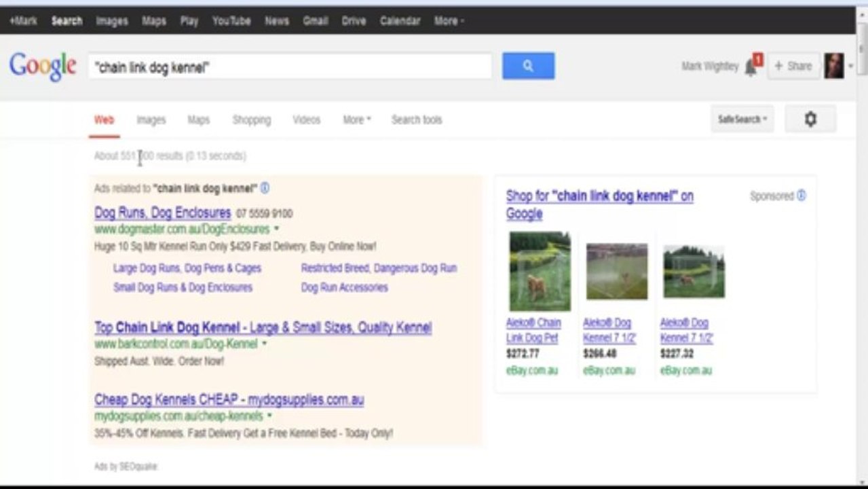Open Aleko Chain Link Dog Pet listing
868x489 pixels.
click(533, 330)
